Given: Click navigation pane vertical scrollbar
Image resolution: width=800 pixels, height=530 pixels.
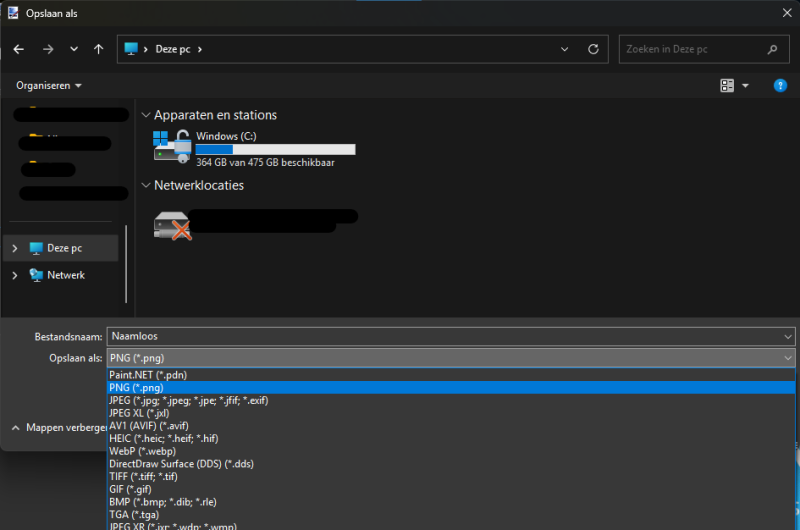Looking at the screenshot, I should (x=126, y=264).
